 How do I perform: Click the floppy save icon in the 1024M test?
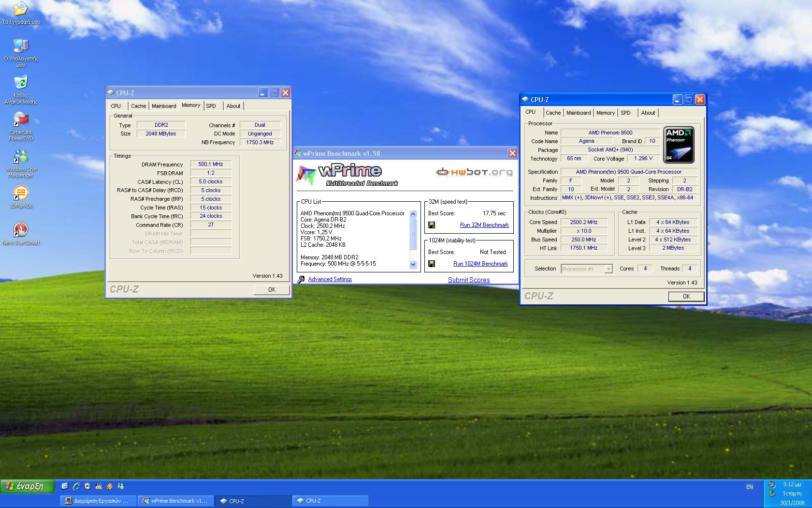(x=432, y=264)
